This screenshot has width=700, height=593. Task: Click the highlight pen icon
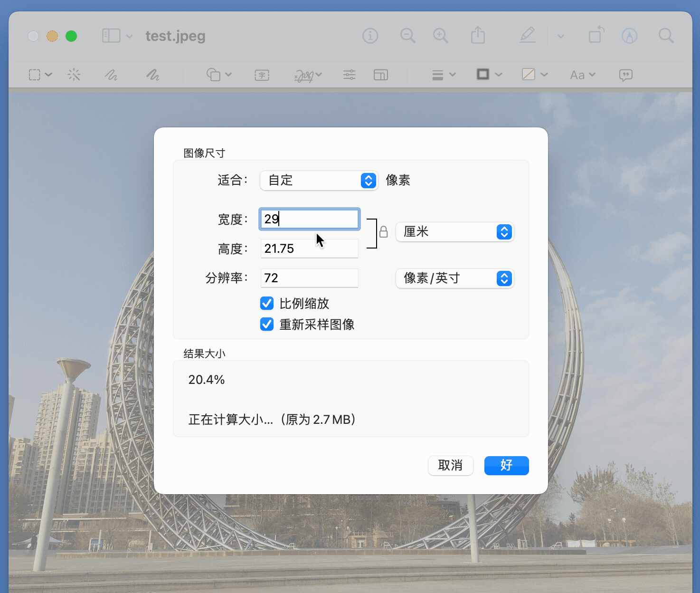pos(528,35)
